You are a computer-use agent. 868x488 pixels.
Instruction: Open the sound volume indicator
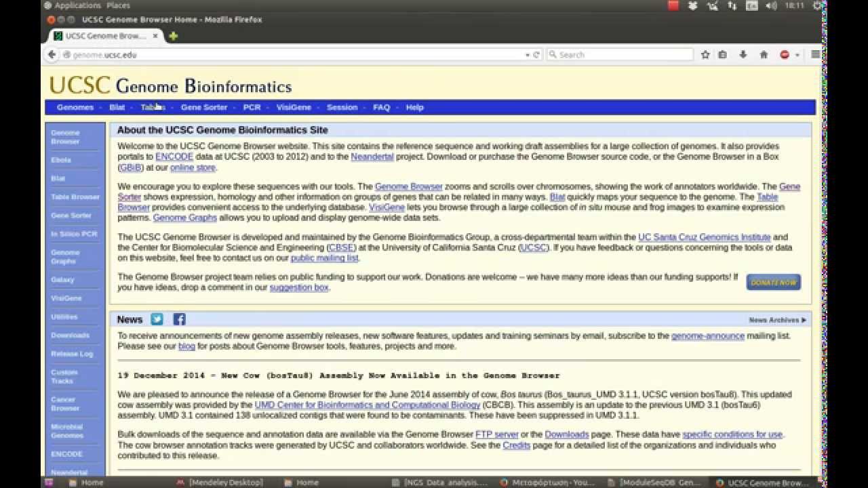click(x=771, y=5)
